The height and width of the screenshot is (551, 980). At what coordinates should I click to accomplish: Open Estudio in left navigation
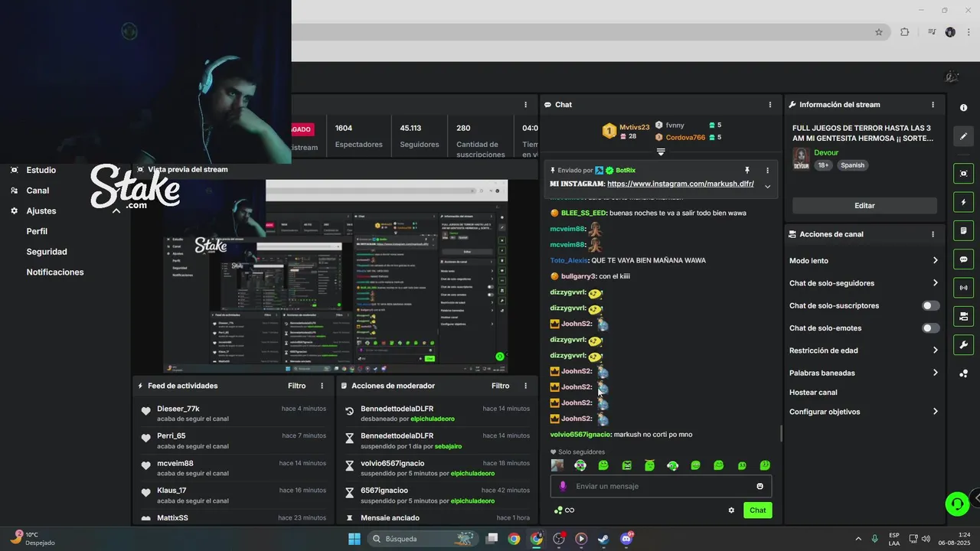pos(41,170)
